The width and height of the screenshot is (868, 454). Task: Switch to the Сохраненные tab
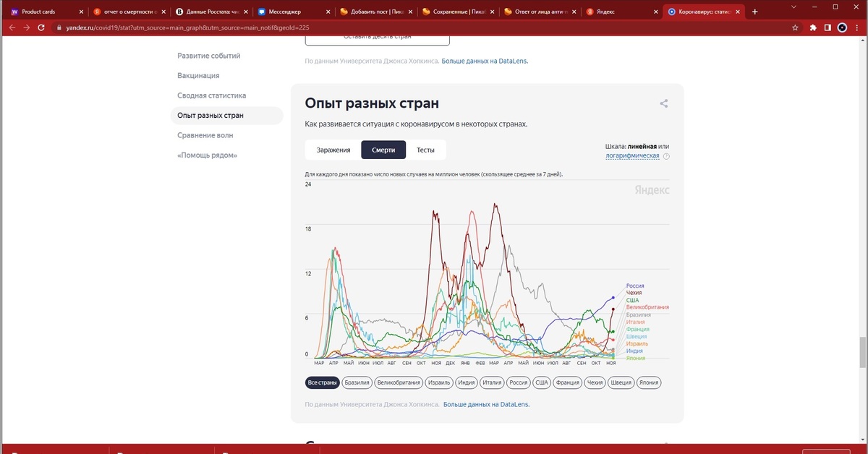pyautogui.click(x=457, y=12)
